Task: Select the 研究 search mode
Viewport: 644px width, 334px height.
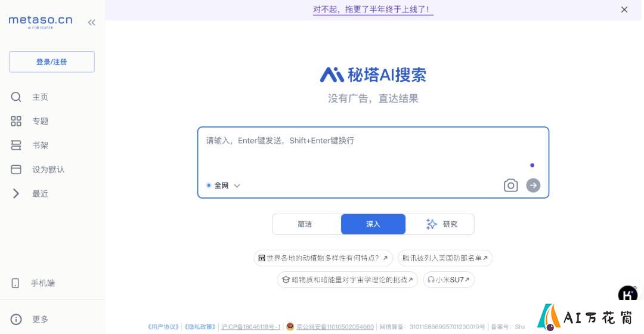Action: pyautogui.click(x=440, y=224)
